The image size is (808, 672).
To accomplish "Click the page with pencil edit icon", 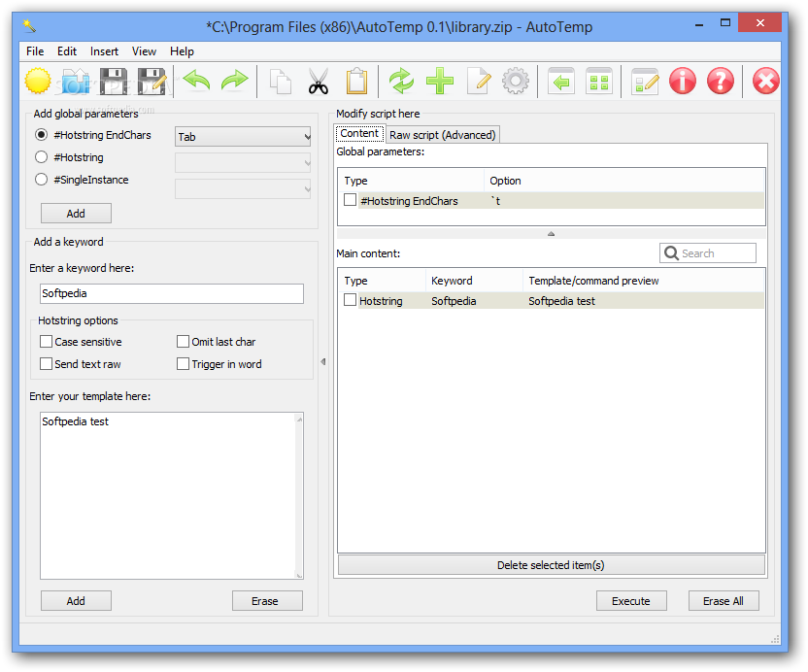I will point(478,81).
